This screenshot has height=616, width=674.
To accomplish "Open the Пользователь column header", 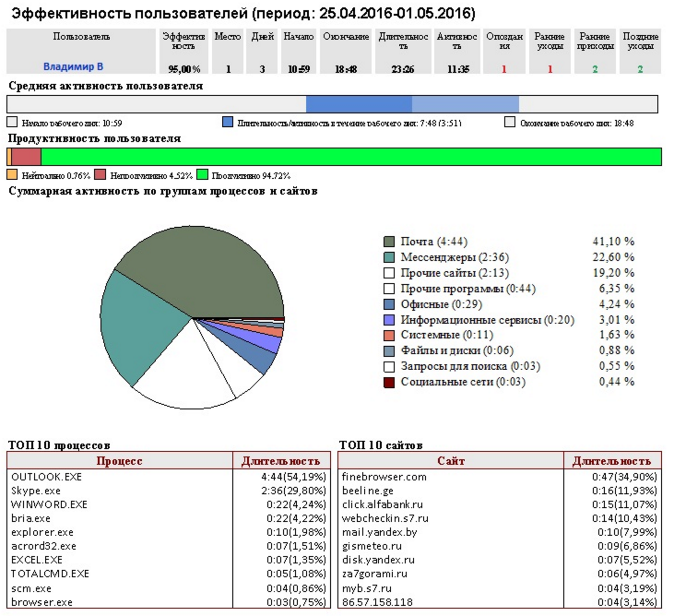I will (82, 37).
